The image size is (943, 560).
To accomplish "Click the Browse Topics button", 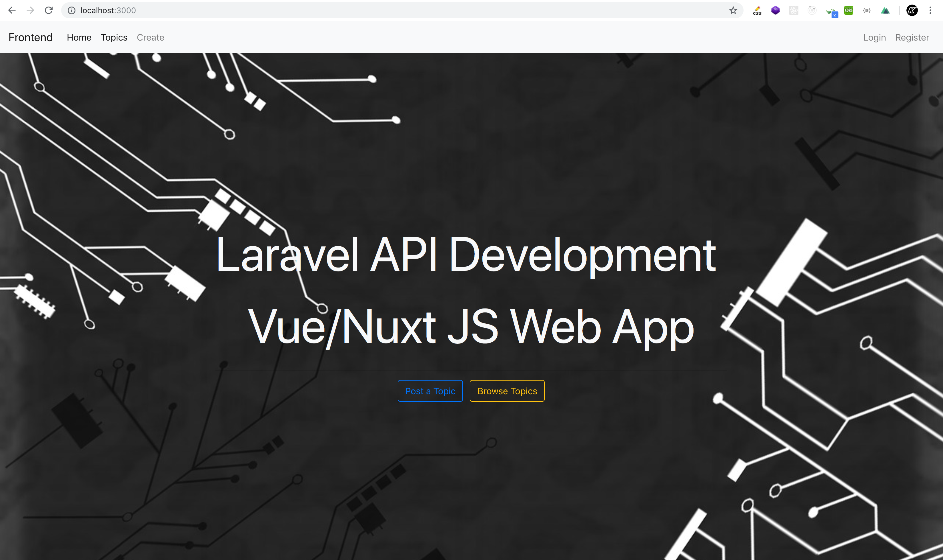I will 507,391.
